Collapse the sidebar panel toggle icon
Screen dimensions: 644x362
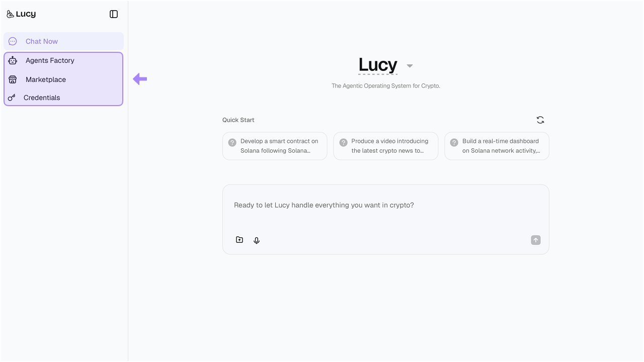114,14
